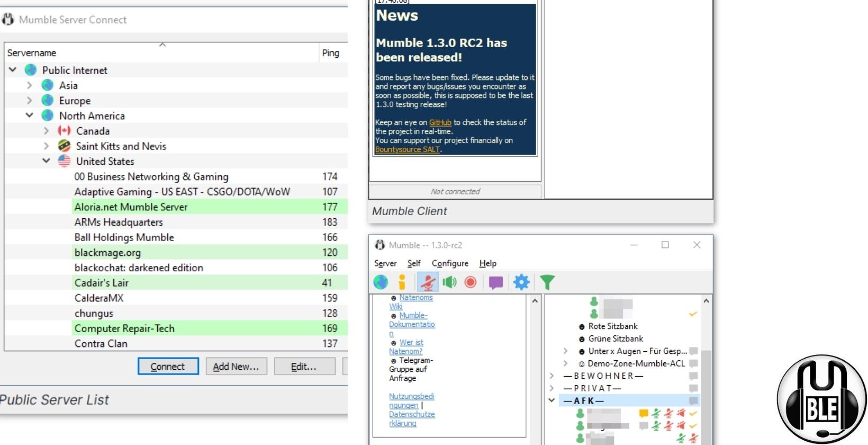
Task: Expand the Demo-Zone-Mumble-ACL channel
Action: coord(565,363)
